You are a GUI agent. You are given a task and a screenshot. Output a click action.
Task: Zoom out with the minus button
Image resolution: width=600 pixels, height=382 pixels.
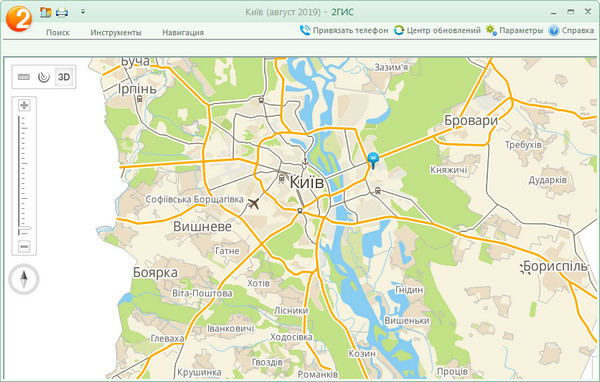click(x=24, y=246)
